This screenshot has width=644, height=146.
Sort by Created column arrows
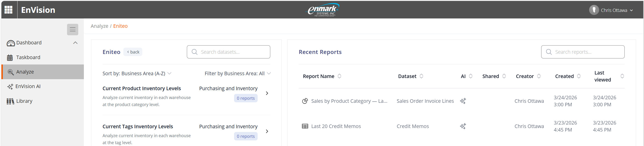point(579,76)
